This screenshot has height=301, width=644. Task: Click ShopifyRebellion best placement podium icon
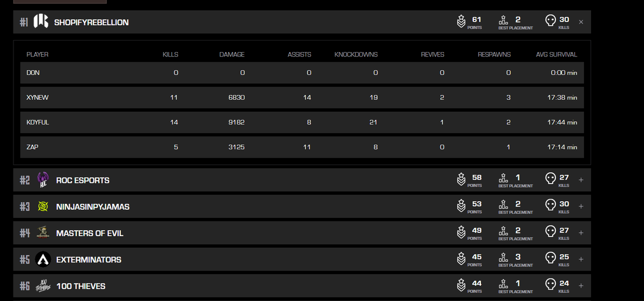point(503,21)
